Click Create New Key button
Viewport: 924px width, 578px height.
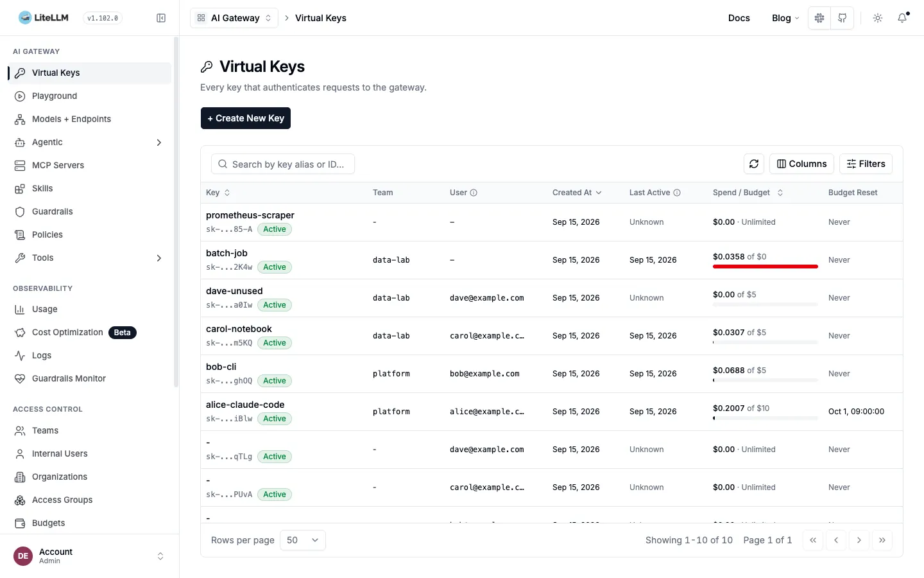[x=246, y=118]
